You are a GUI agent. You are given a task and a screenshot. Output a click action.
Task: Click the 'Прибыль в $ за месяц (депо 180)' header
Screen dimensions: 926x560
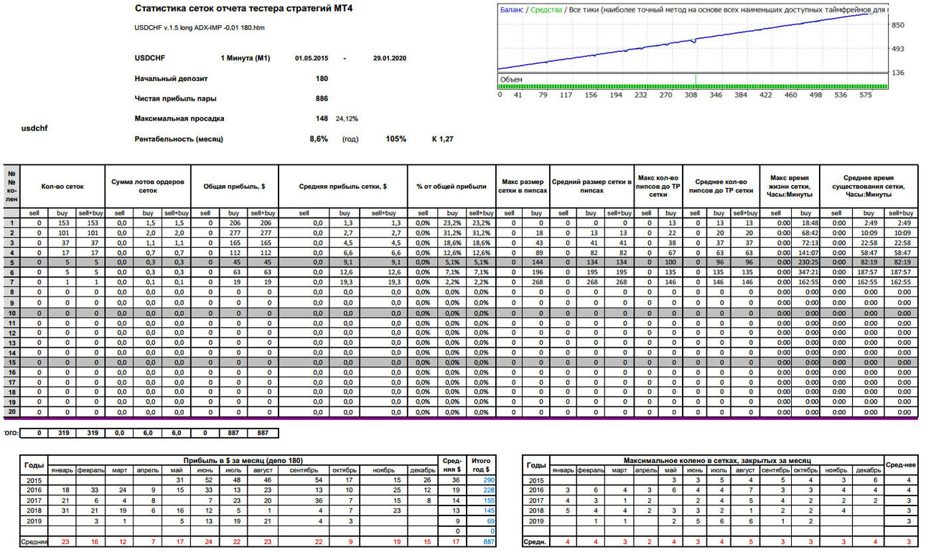click(244, 459)
